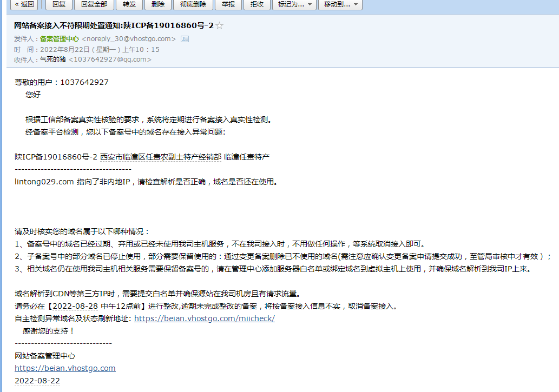Permanently delete via 彻底删除

pos(193,4)
